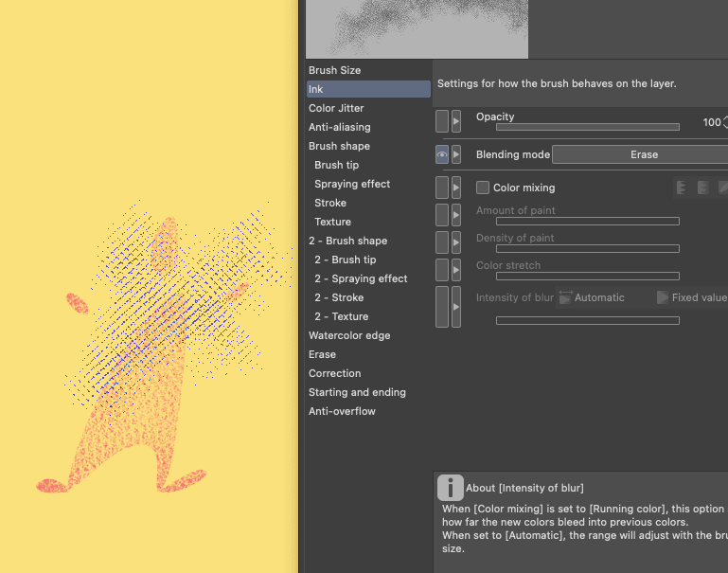
Task: Click the info icon beside About Intensity of blur
Action: pyautogui.click(x=450, y=488)
